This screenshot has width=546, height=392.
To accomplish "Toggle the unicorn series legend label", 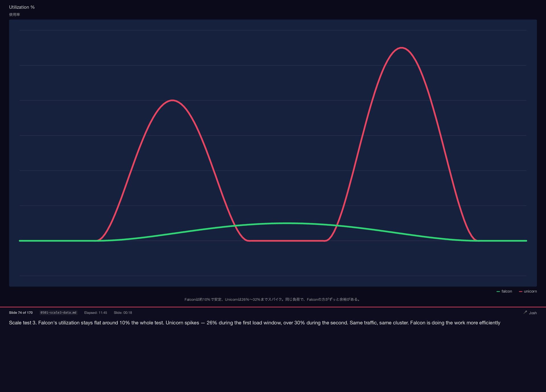I will point(530,291).
